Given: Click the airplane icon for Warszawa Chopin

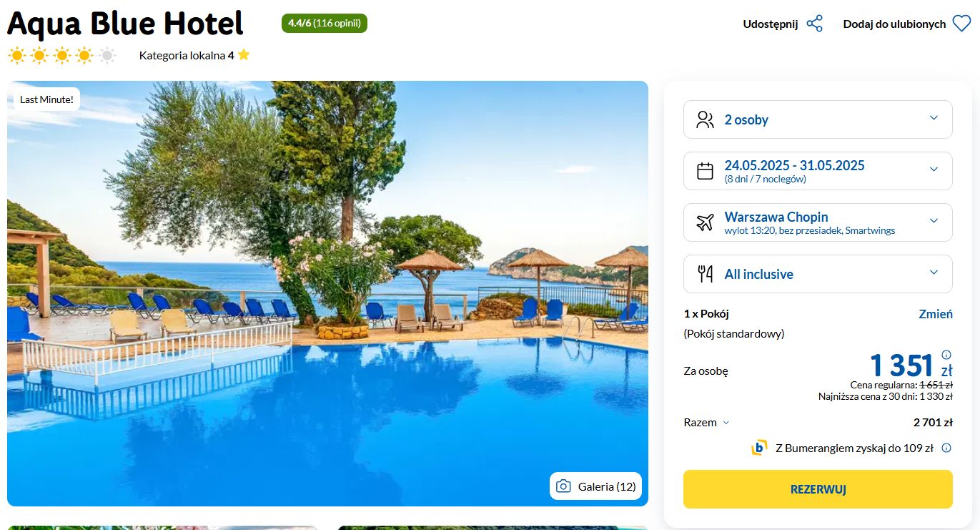Looking at the screenshot, I should click(x=705, y=222).
